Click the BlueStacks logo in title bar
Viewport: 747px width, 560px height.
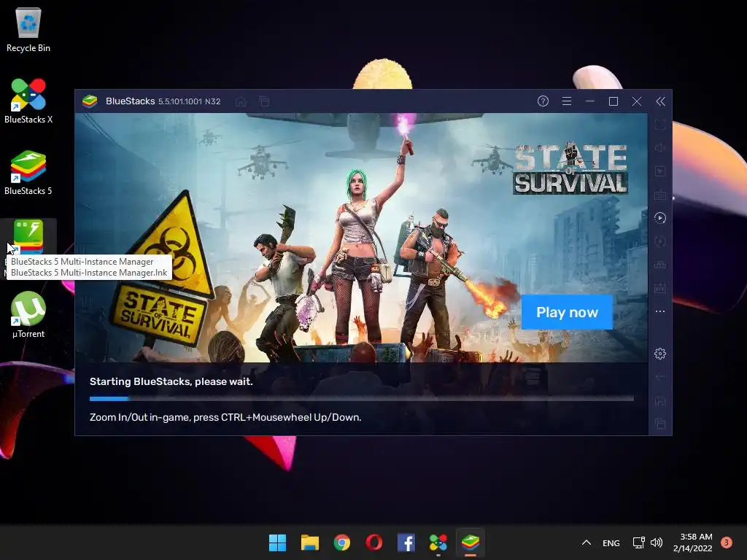(90, 101)
